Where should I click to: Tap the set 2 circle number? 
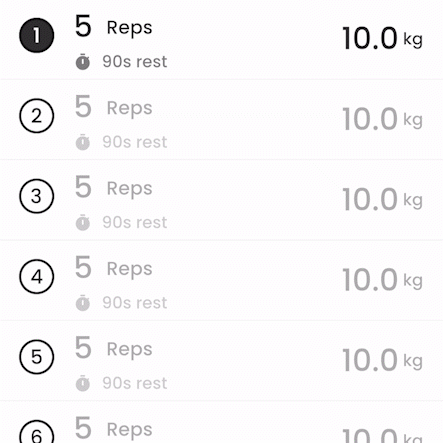click(37, 116)
